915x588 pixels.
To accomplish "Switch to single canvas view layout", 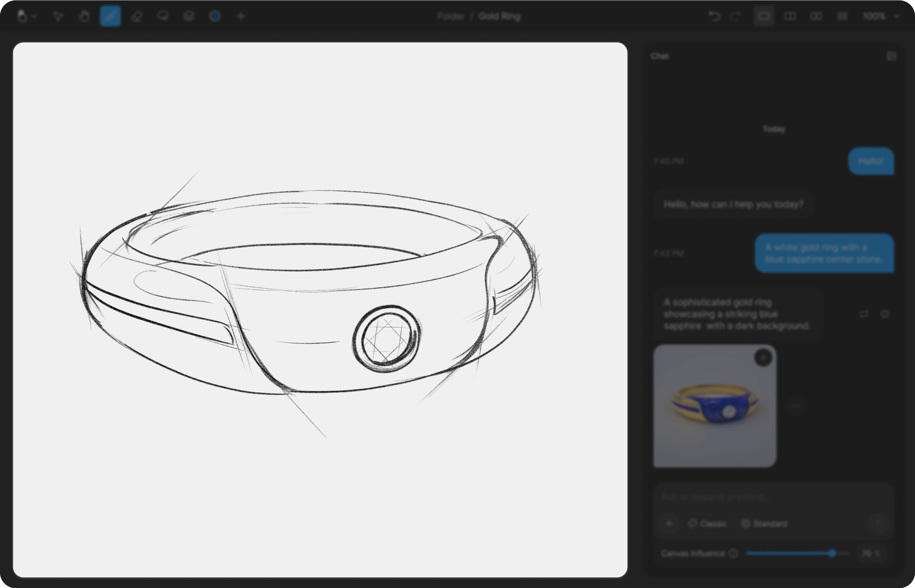I will click(764, 16).
